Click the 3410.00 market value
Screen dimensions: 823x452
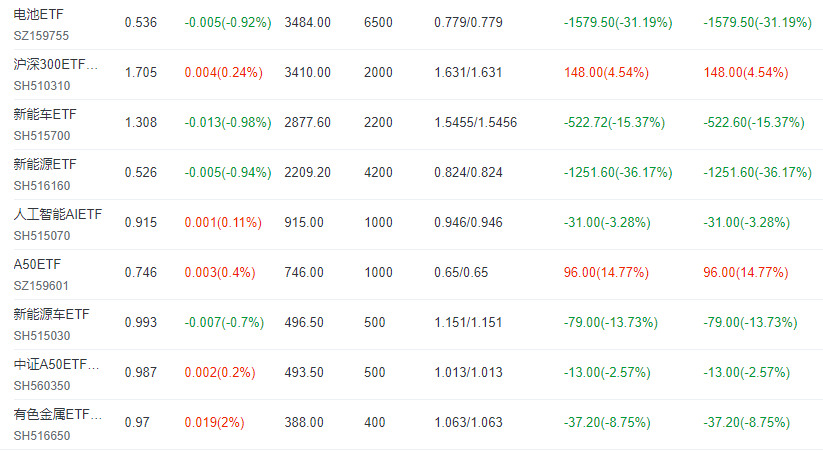pos(308,72)
